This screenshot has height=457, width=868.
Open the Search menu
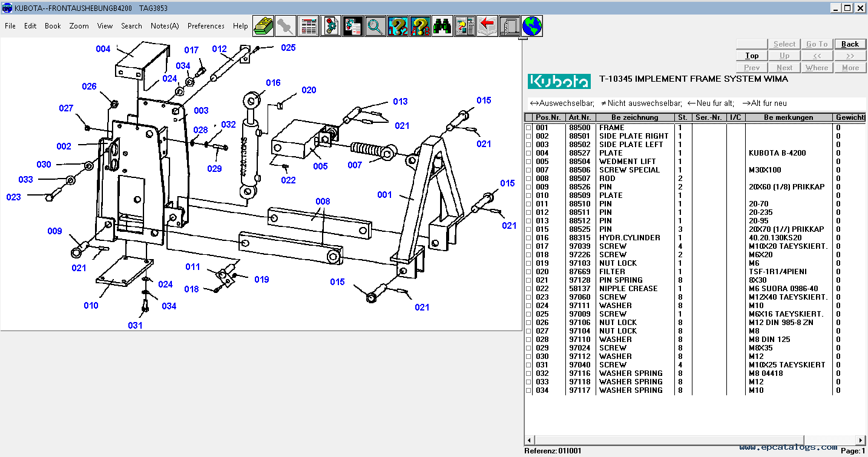tap(131, 26)
